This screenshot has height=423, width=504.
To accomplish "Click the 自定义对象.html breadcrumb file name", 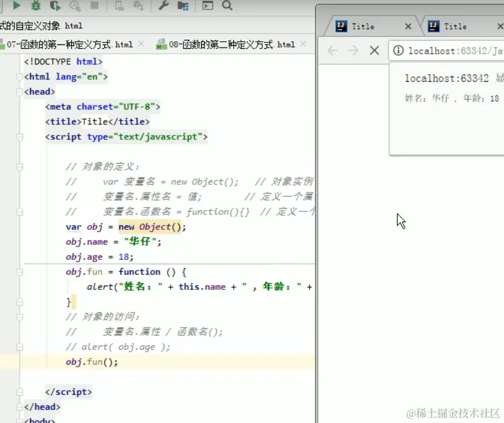I will pos(41,26).
